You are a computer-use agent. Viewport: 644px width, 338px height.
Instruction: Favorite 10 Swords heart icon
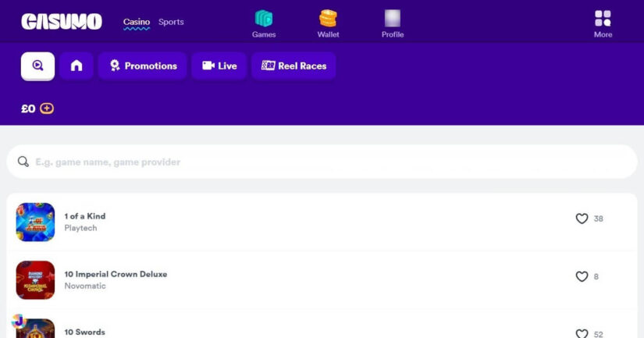pyautogui.click(x=582, y=333)
